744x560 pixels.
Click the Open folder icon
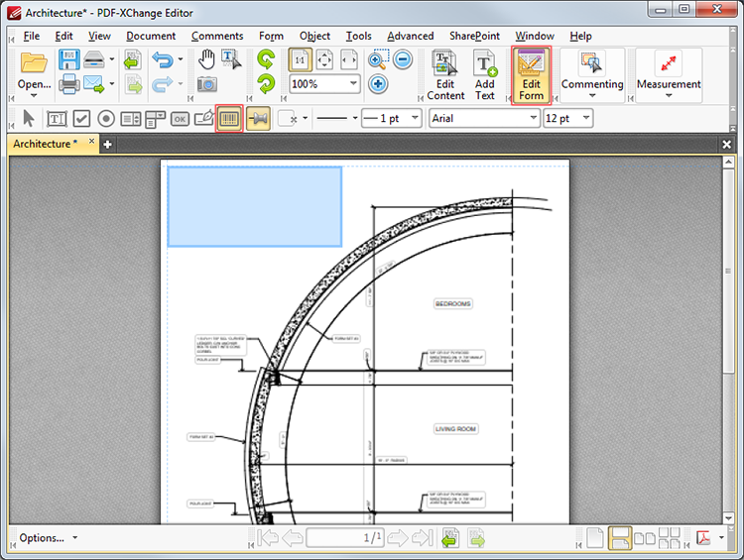(34, 62)
